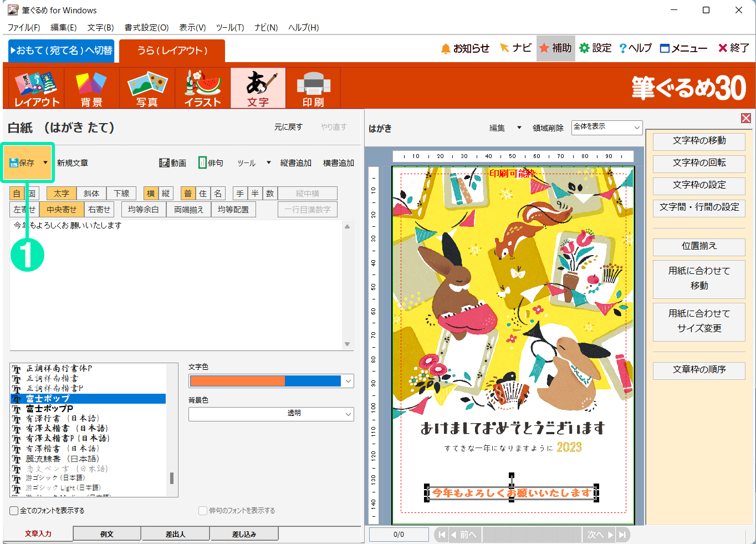Open the 印刷 print icon
This screenshot has width=756, height=544.
point(313,88)
